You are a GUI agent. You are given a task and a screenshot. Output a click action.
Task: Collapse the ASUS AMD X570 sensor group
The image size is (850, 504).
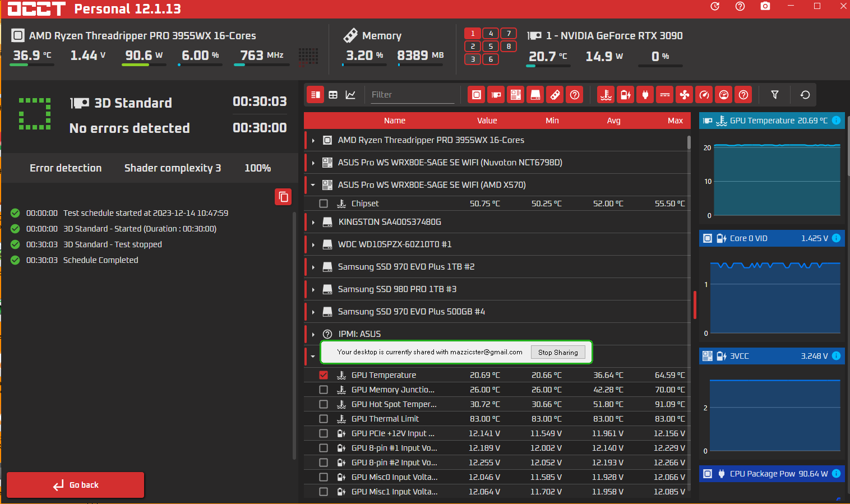tap(313, 185)
